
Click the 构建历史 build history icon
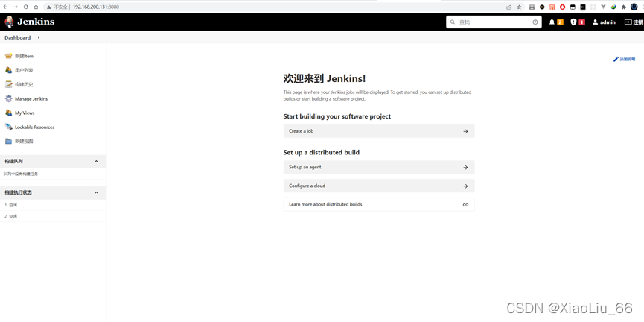[x=8, y=84]
